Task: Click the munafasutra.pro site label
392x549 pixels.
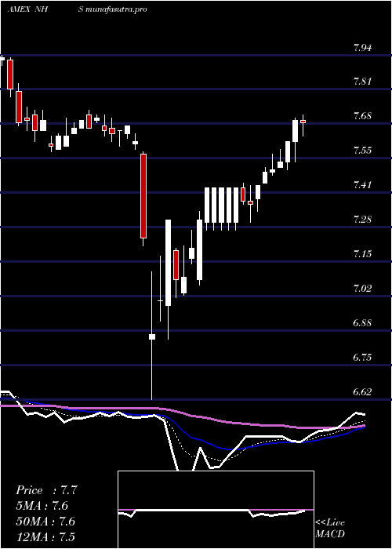Action: point(115,9)
